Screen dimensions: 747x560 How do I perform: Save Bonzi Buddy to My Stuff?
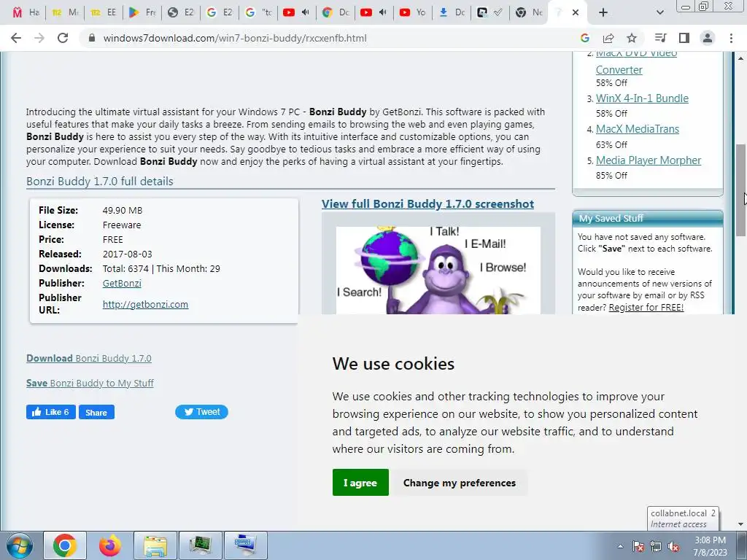90,383
